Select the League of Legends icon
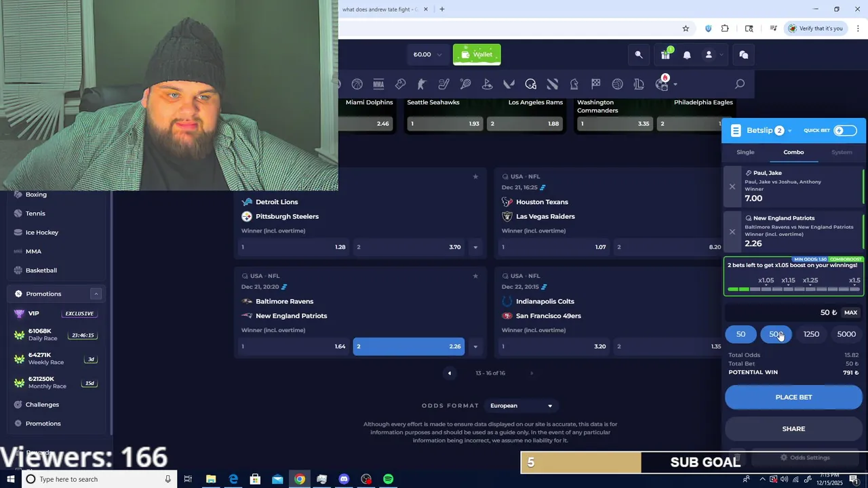Screen dimensions: 868x488 click(639, 84)
